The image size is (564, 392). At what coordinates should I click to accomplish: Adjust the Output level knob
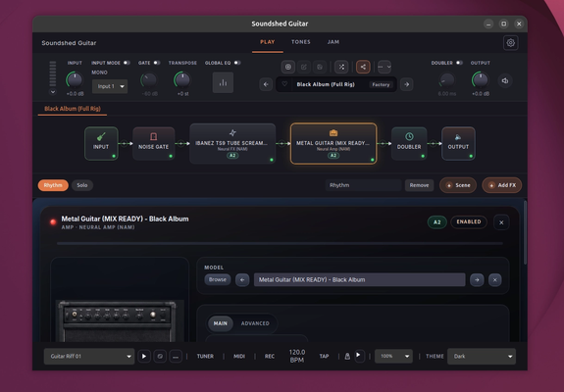[481, 79]
